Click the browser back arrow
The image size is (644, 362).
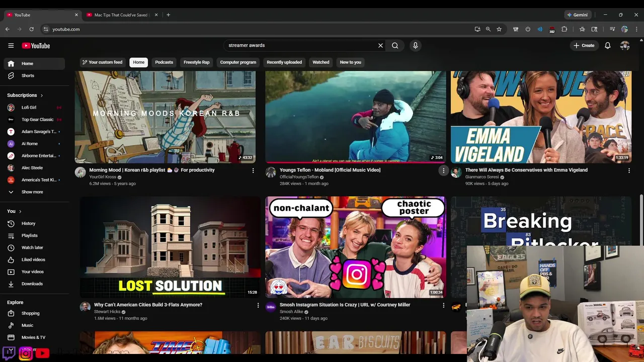point(8,29)
